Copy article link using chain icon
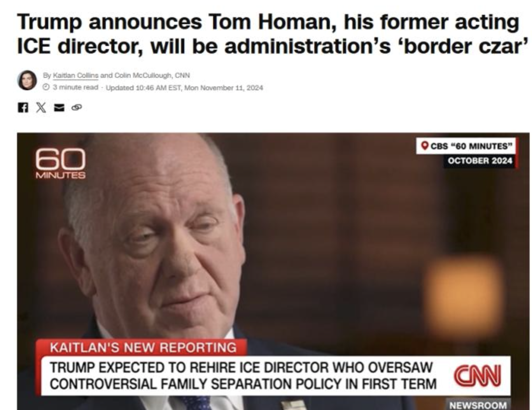This screenshot has height=410, width=532. 77,107
